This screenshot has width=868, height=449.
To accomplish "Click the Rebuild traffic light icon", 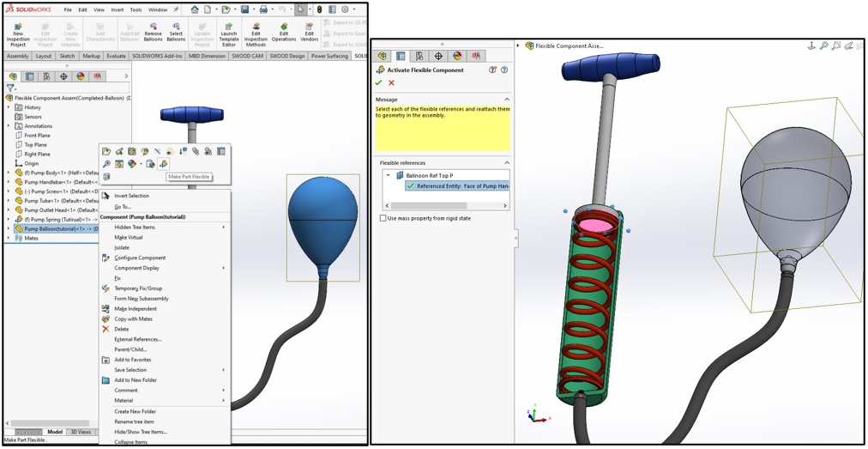I will click(317, 9).
